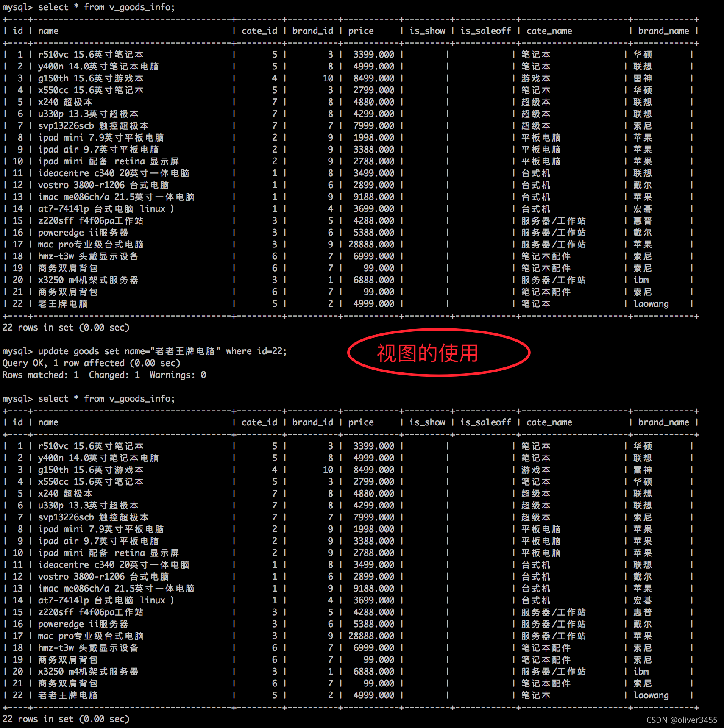Click brand name 'ibm' in the lower table
The height and width of the screenshot is (728, 724).
[x=641, y=672]
